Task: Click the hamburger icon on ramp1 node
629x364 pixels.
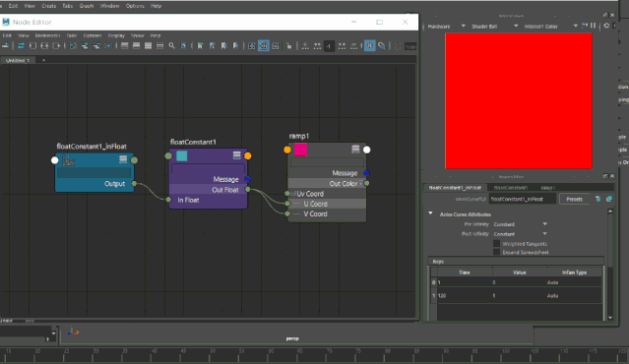Action: [355, 150]
